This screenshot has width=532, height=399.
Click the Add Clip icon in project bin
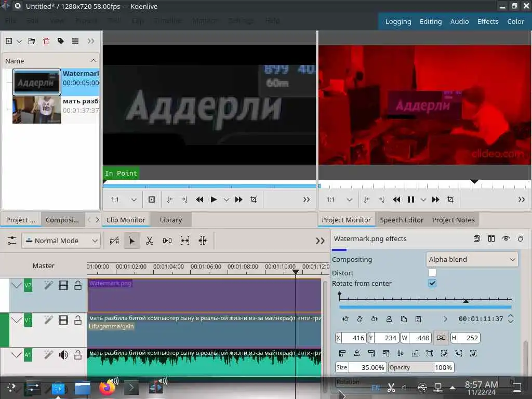coord(9,41)
